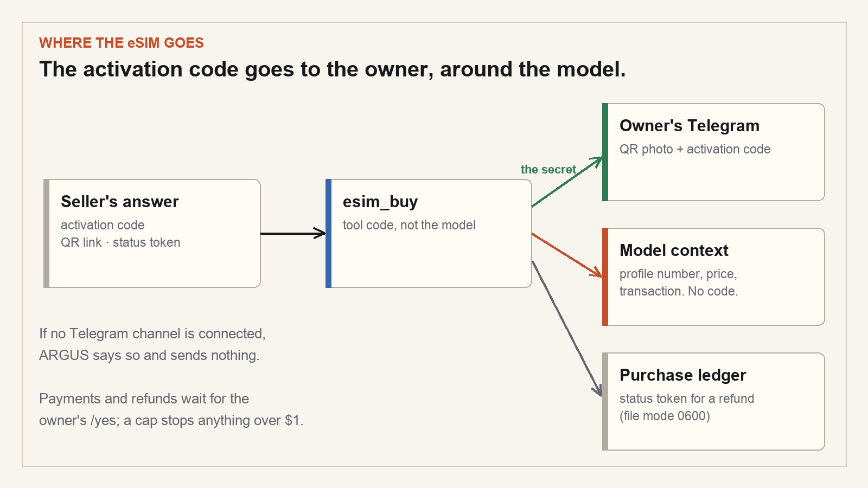868x488 pixels.
Task: Click 'ARGUS says so and sends nothing.' line
Action: [149, 355]
